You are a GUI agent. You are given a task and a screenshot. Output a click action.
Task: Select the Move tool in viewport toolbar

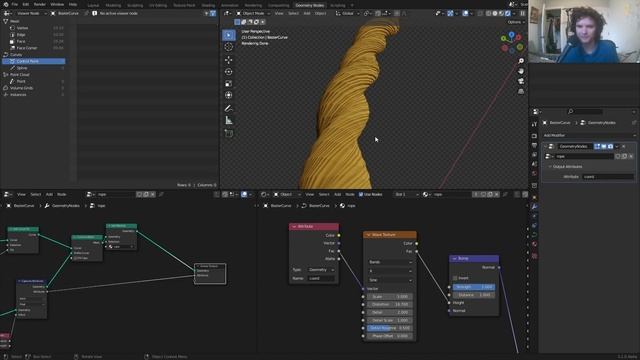[229, 60]
